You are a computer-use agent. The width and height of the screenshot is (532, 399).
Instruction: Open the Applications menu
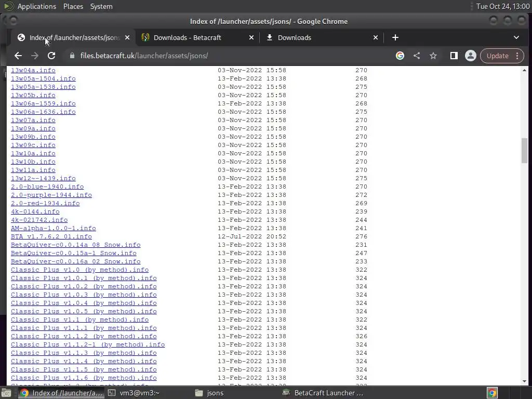pyautogui.click(x=37, y=6)
